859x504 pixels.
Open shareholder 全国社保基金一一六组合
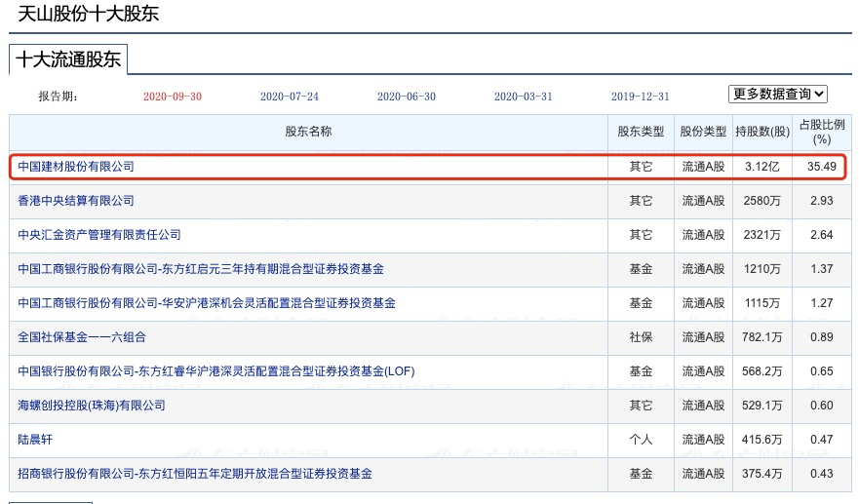pos(82,337)
